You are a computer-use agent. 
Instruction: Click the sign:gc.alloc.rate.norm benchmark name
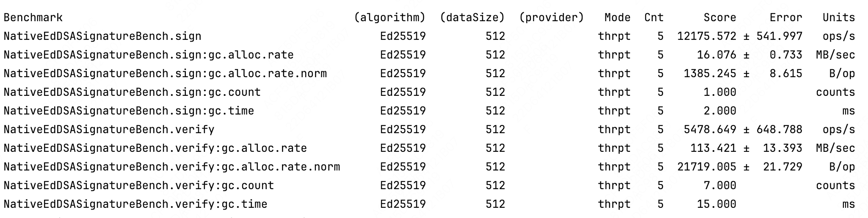165,73
